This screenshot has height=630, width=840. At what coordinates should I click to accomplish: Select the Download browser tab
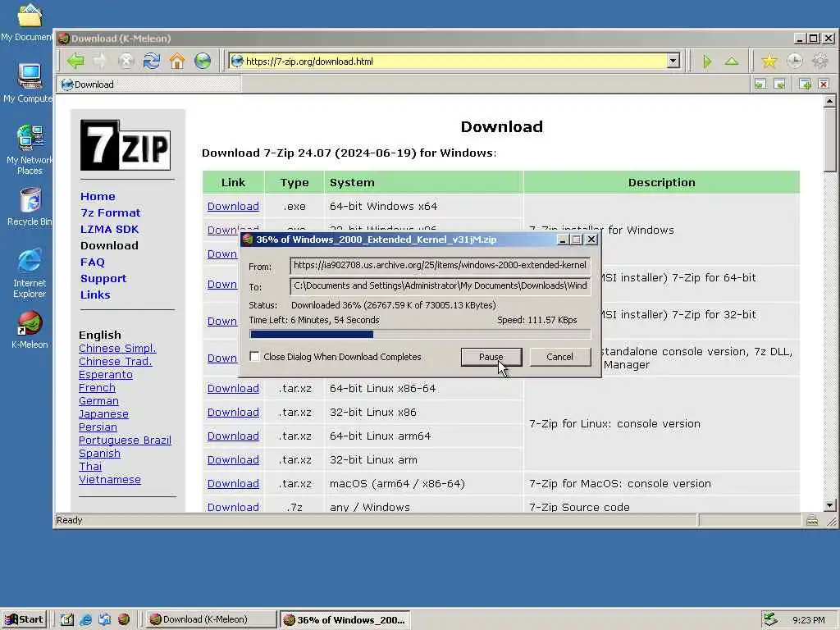(150, 84)
